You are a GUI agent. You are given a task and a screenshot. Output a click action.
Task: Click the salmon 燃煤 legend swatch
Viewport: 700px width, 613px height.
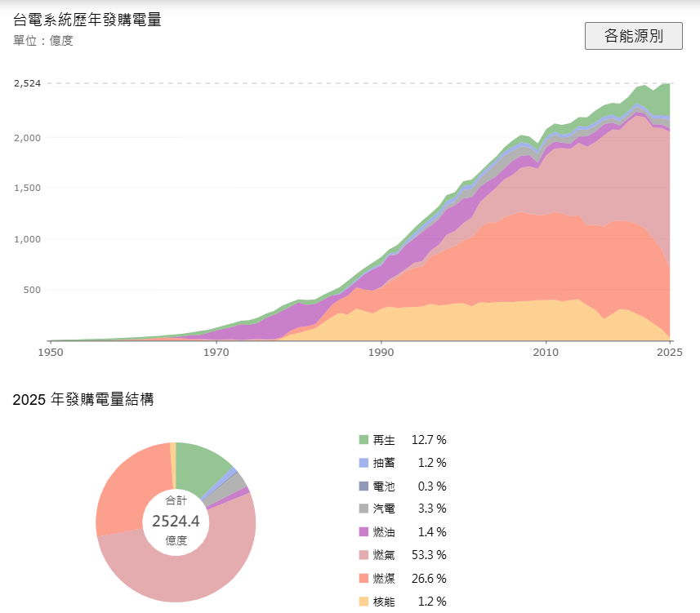pyautogui.click(x=363, y=579)
